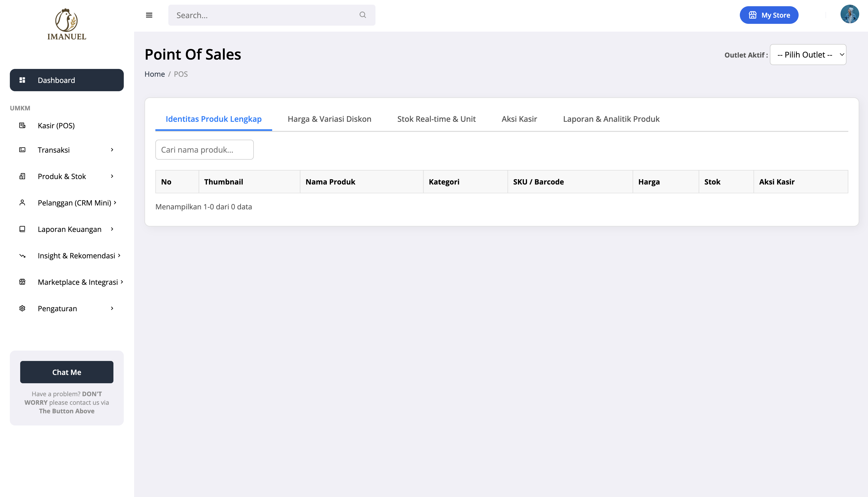Click the hamburger menu icon

pyautogui.click(x=149, y=15)
